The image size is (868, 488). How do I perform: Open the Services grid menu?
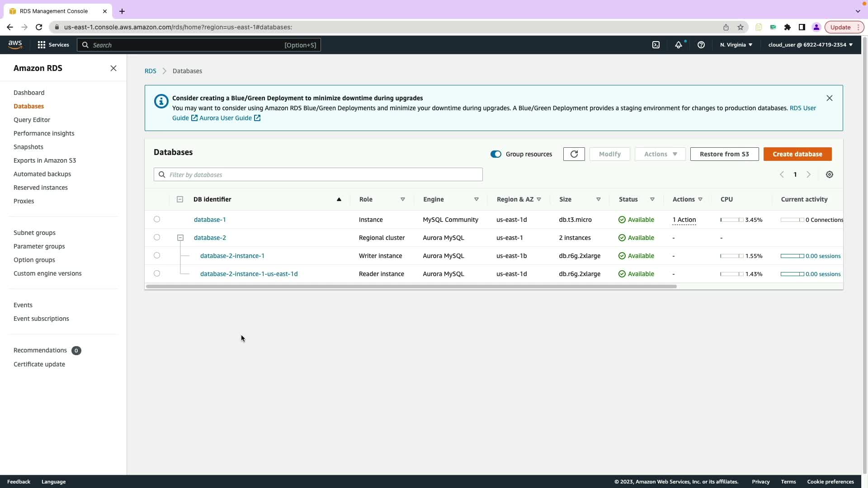[53, 45]
